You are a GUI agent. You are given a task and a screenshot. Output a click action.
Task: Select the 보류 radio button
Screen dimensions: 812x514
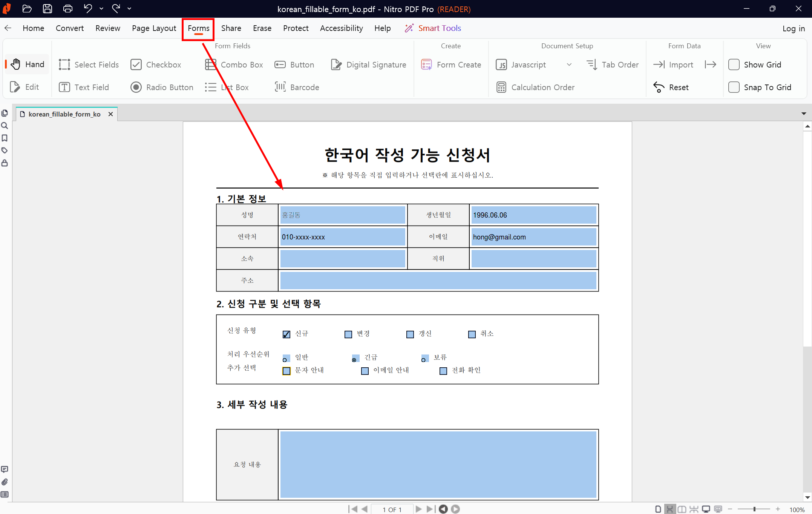[425, 358]
